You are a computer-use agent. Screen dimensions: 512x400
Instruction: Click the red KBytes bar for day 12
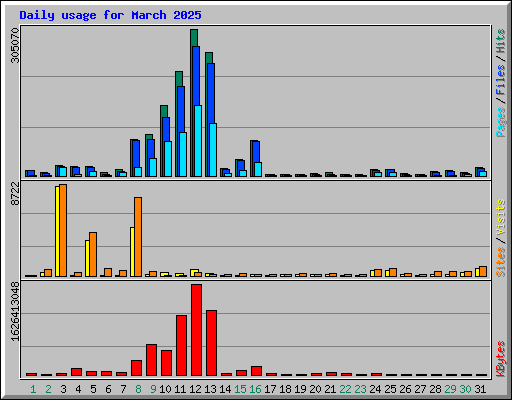[x=196, y=330]
